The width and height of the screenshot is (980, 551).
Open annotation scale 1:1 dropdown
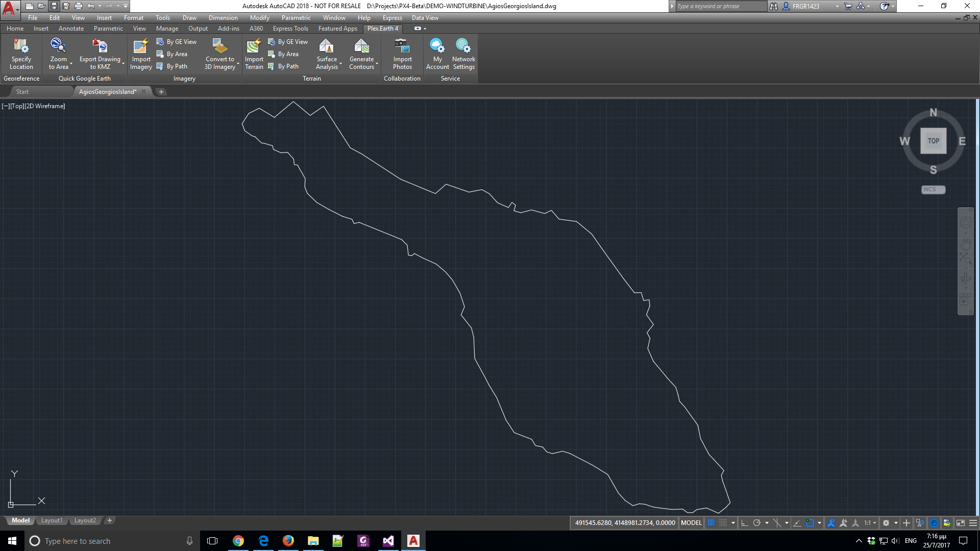click(870, 523)
